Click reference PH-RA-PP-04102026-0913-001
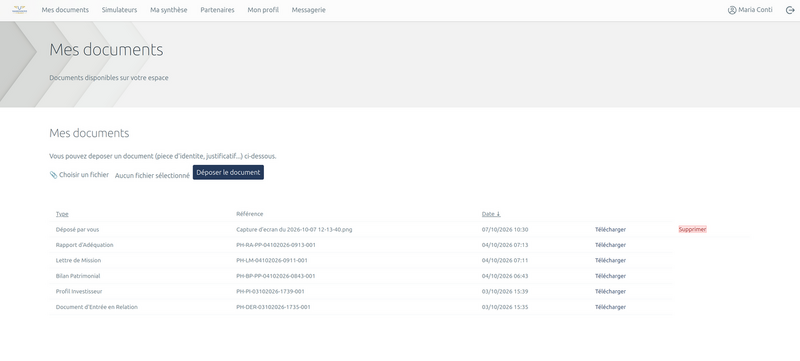800x361 pixels. click(276, 245)
